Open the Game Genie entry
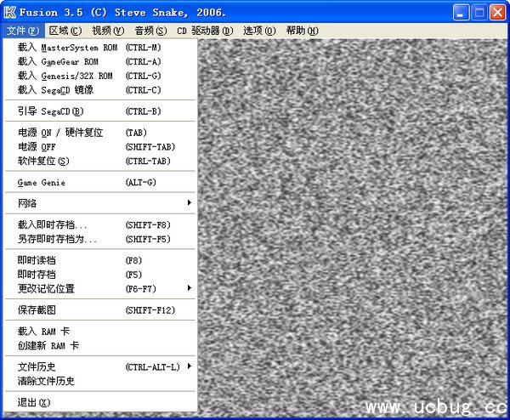The image size is (510, 420). (x=100, y=183)
